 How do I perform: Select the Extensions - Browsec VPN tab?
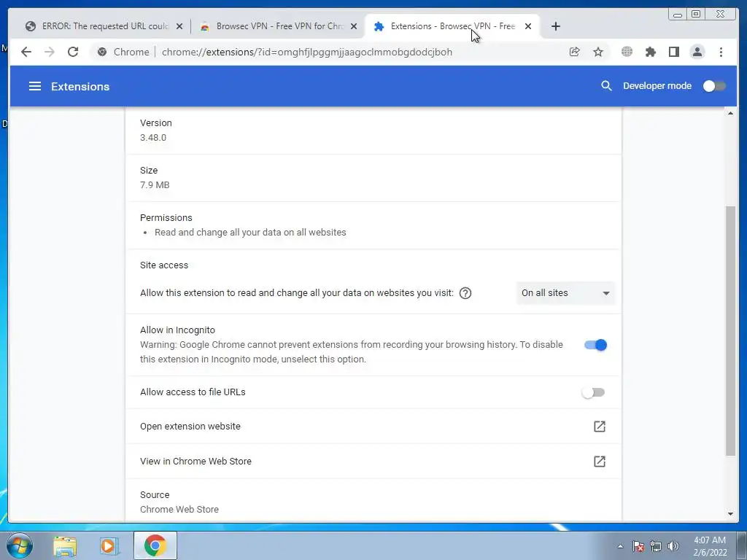[x=452, y=26]
